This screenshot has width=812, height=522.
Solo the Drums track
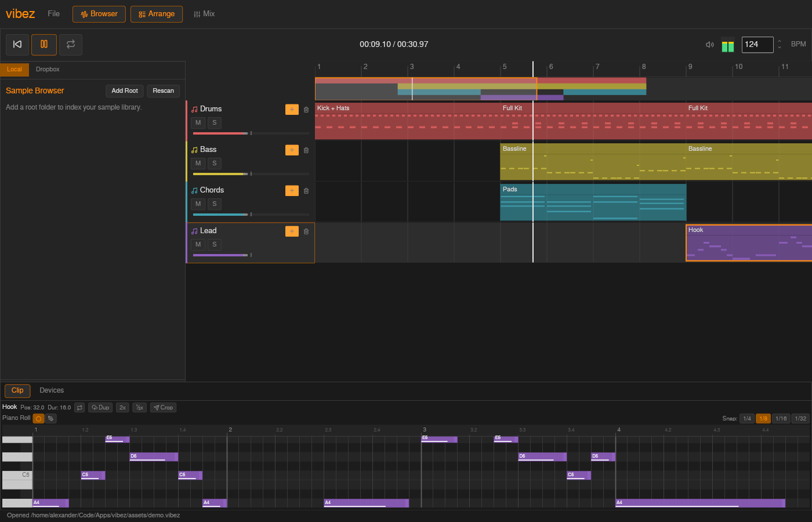(x=215, y=123)
